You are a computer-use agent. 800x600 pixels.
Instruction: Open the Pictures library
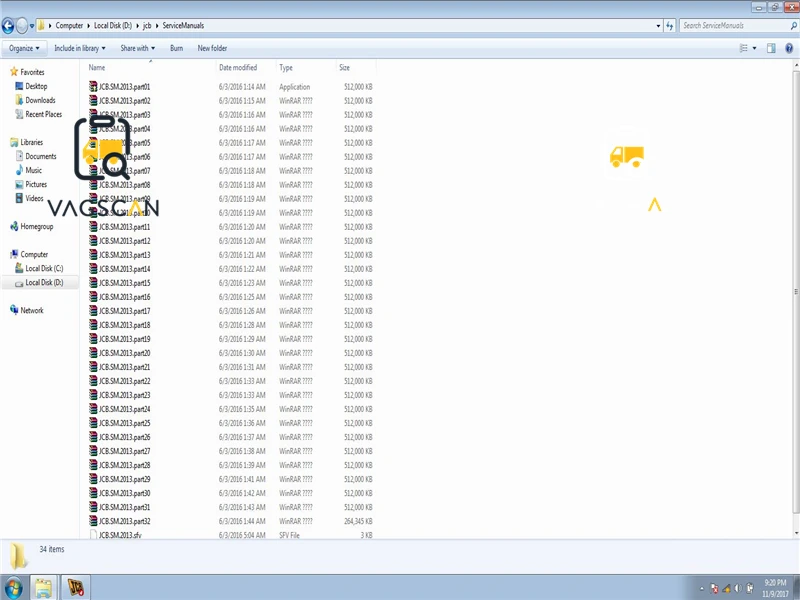coord(31,184)
